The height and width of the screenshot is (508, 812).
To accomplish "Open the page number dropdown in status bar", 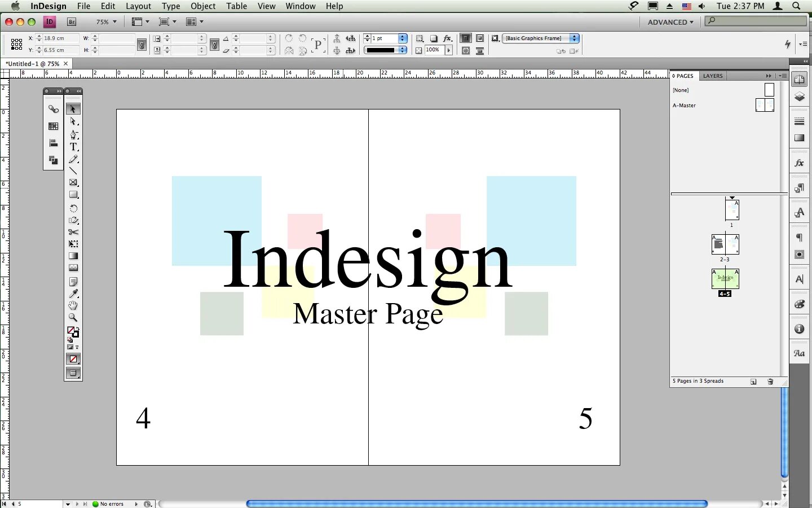I will tap(68, 504).
